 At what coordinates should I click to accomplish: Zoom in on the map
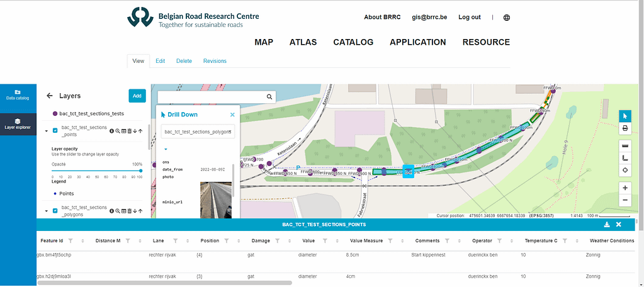pyautogui.click(x=625, y=188)
